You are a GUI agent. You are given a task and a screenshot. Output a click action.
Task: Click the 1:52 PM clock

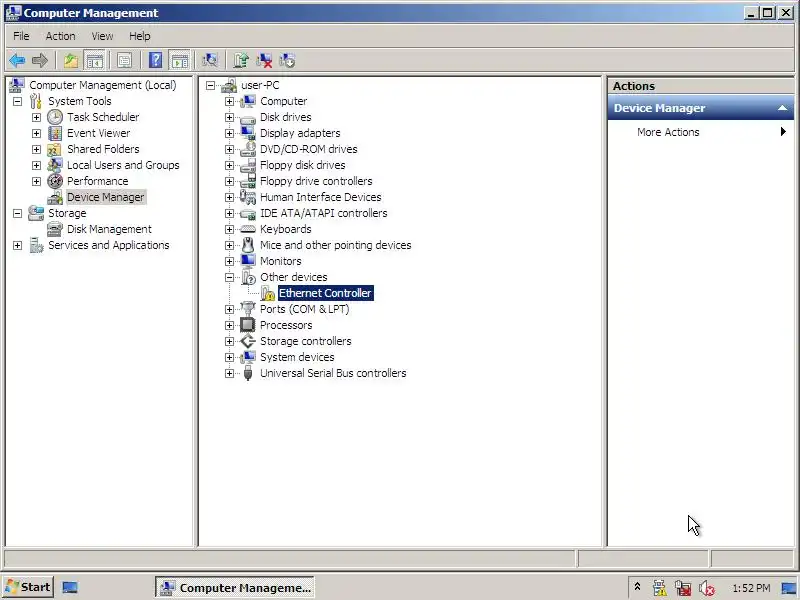751,588
